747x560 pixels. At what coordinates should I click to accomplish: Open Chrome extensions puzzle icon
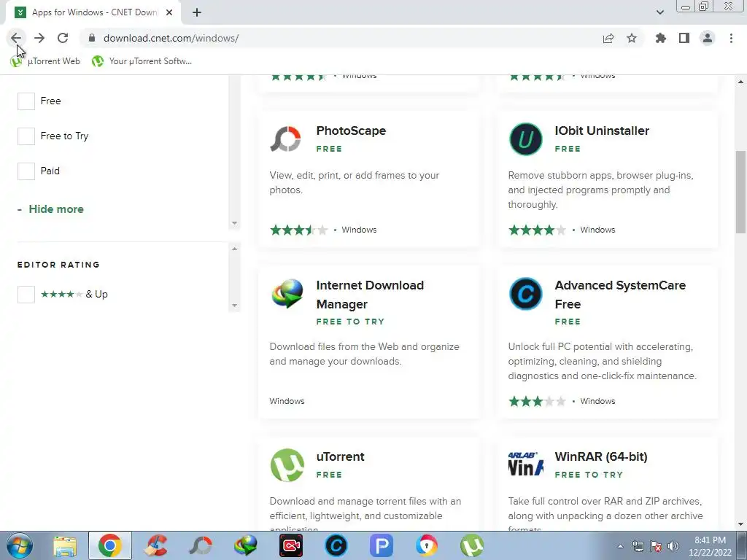[660, 38]
